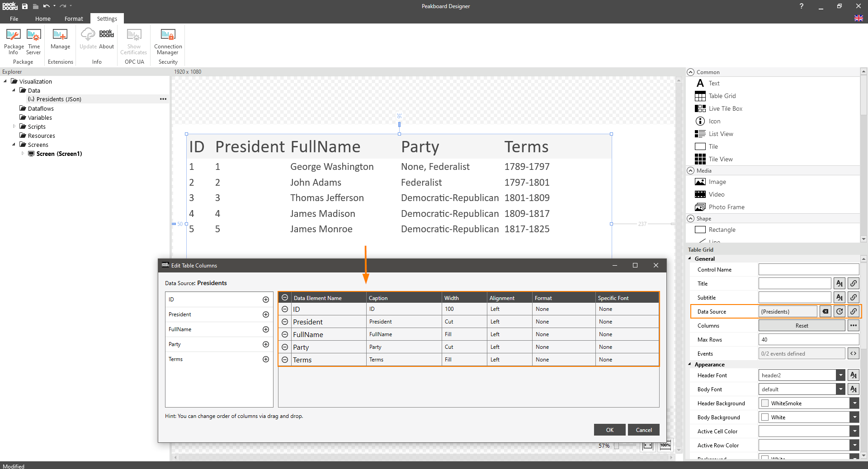Add the President field with its plus icon

tap(266, 314)
